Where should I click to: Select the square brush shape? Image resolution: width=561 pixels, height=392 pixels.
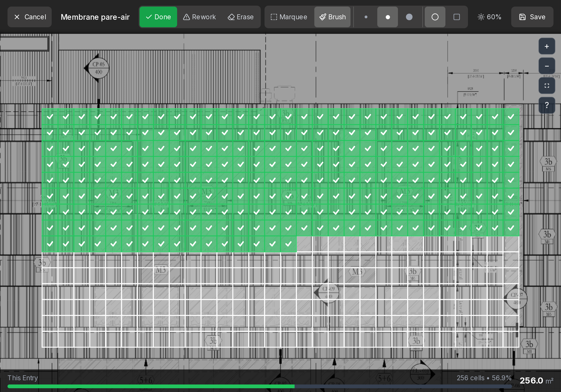tap(457, 17)
